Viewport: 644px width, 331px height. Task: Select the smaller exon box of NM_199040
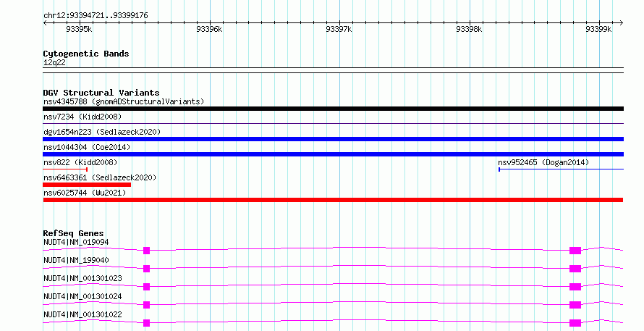click(147, 269)
